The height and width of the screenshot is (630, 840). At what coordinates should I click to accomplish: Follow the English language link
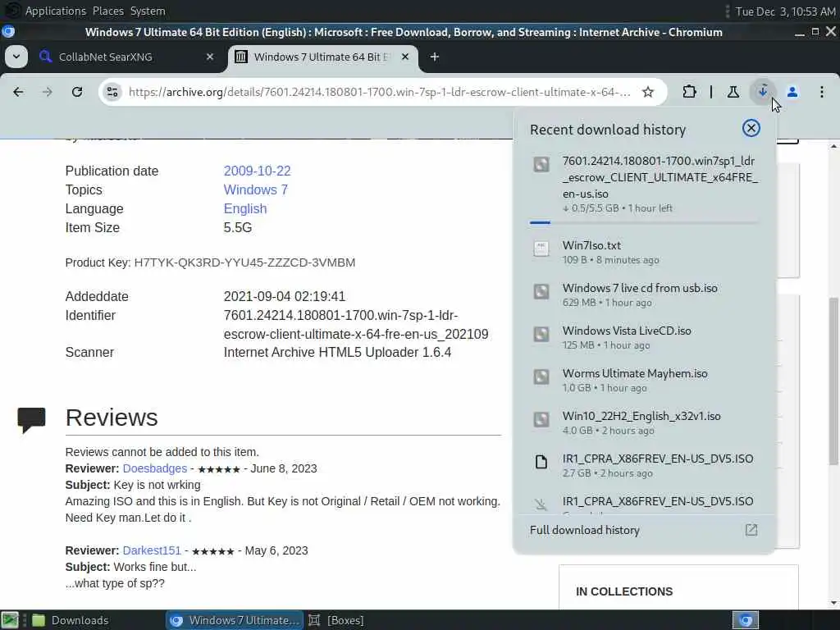[244, 208]
